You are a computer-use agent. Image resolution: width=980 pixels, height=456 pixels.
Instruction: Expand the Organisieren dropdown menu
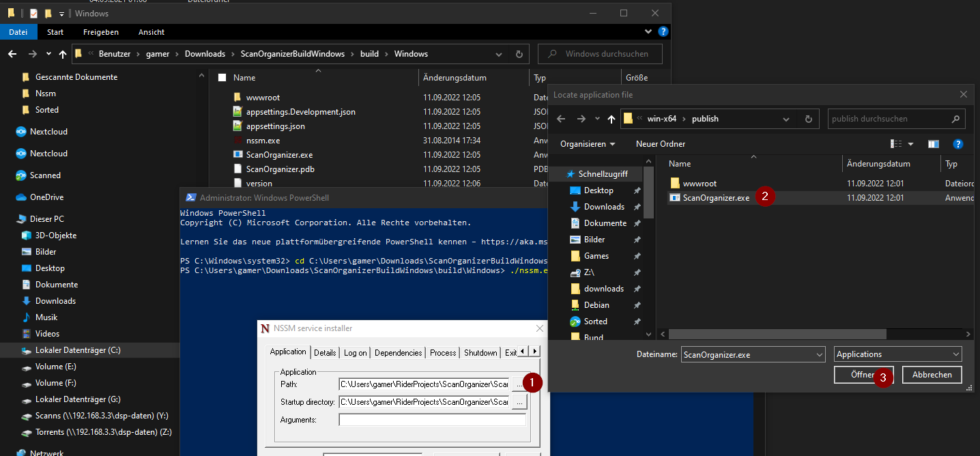(x=588, y=144)
